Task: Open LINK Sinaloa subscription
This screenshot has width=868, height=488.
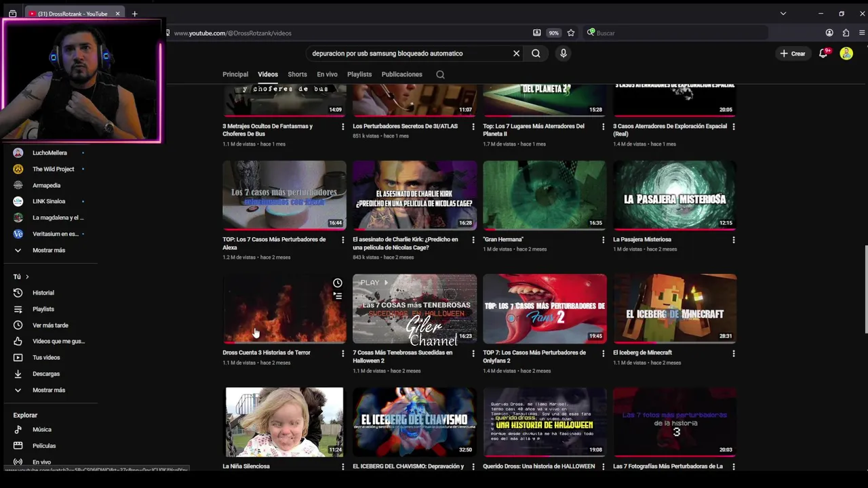Action: pyautogui.click(x=49, y=201)
